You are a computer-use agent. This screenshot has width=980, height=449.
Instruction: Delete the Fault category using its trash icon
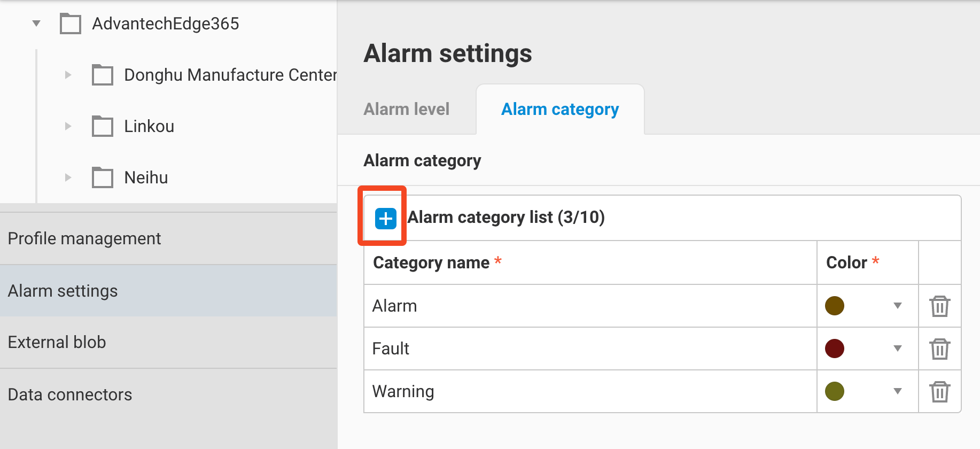coord(939,349)
